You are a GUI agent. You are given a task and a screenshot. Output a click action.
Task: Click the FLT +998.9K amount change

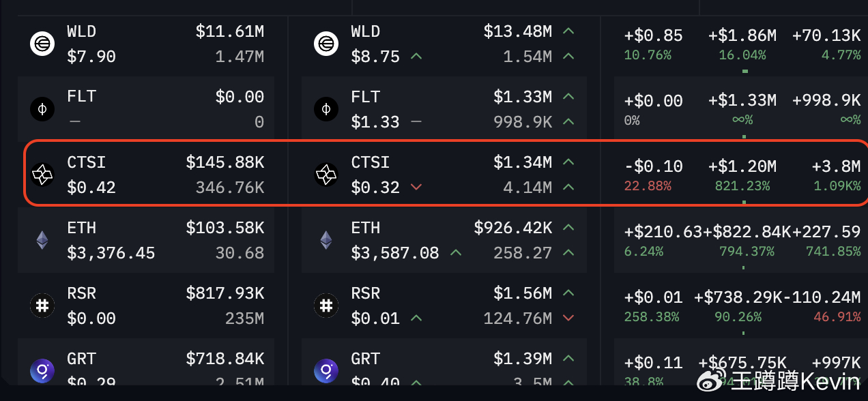pos(826,101)
